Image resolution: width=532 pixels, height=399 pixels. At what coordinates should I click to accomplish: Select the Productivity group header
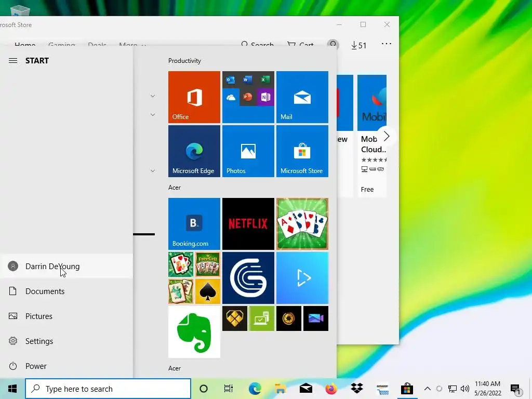point(184,61)
